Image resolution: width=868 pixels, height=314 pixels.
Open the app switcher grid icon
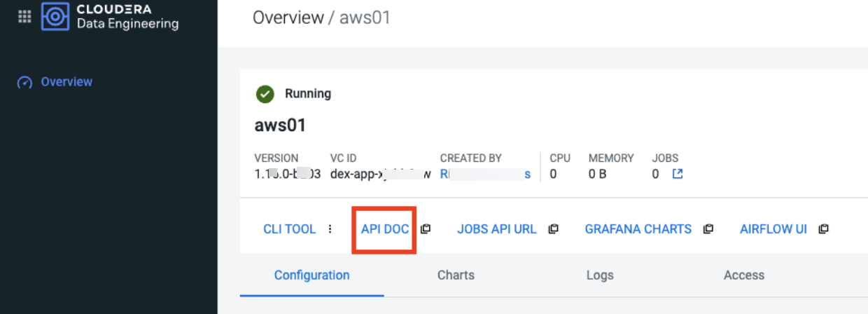click(24, 17)
